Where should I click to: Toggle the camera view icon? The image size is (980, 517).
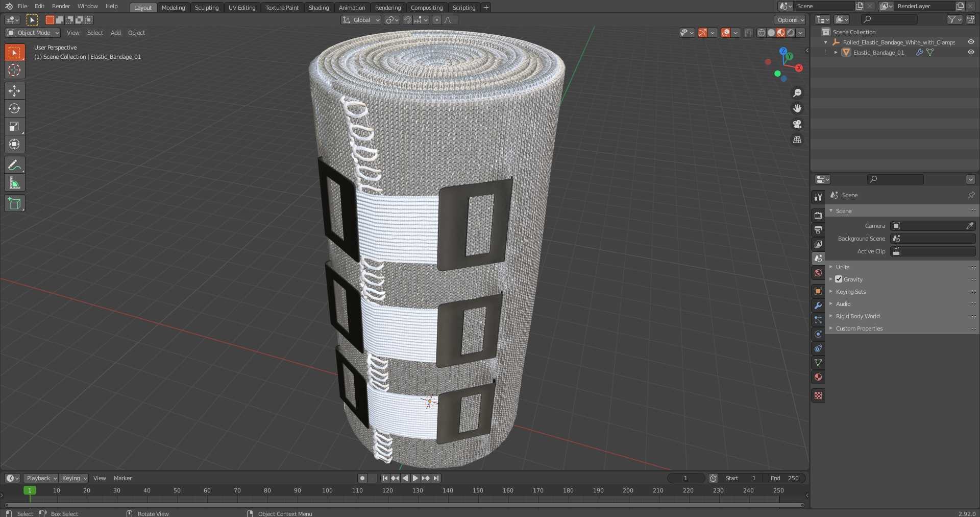click(x=797, y=124)
